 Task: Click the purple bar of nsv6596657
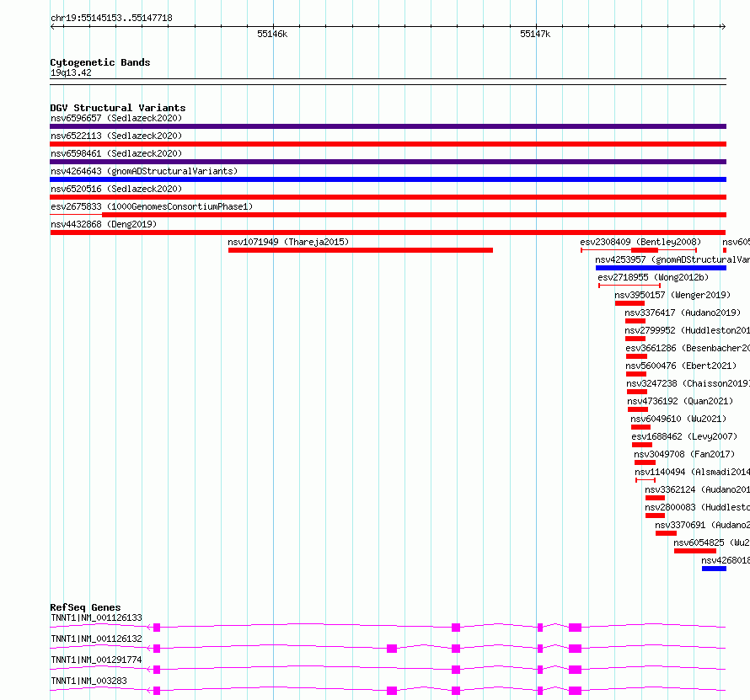pos(388,126)
